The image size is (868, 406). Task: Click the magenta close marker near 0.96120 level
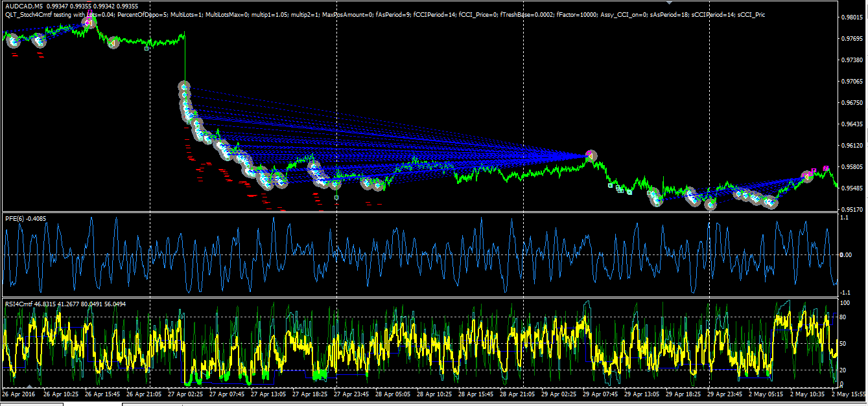(x=589, y=154)
